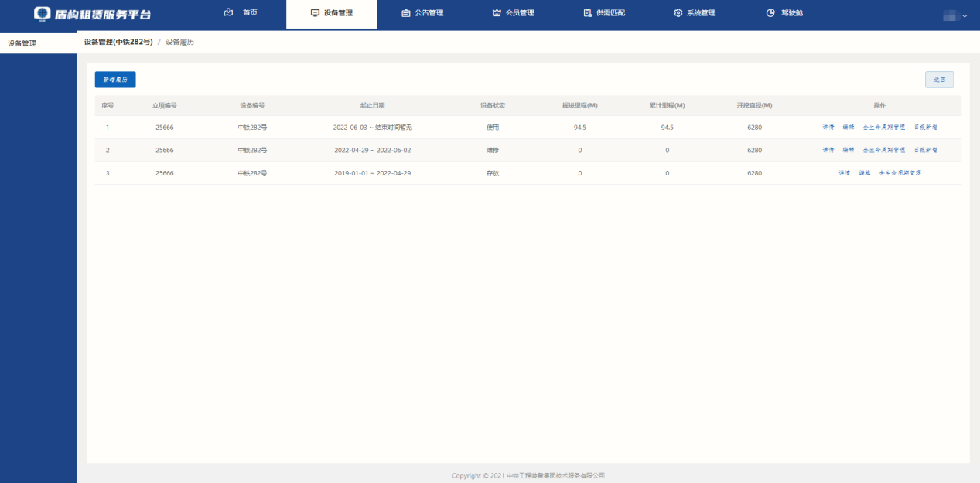The image size is (980, 483).
Task: Click the 首页 home icon
Action: [228, 12]
